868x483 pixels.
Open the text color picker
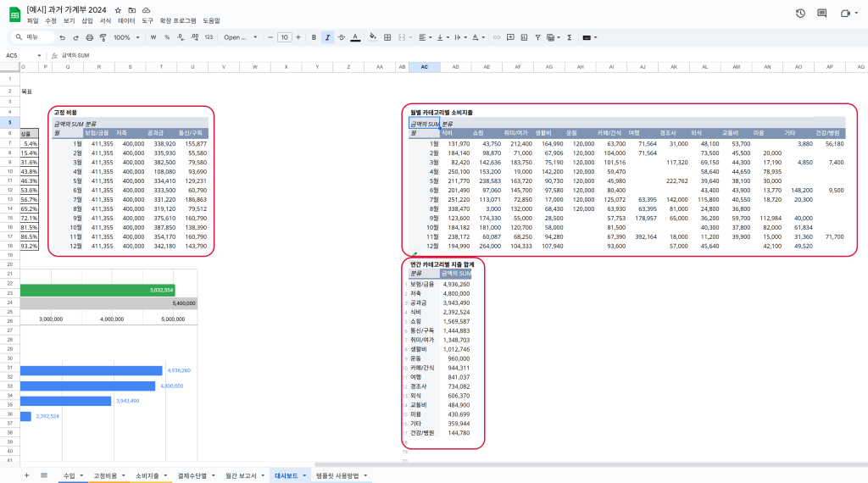click(x=354, y=37)
